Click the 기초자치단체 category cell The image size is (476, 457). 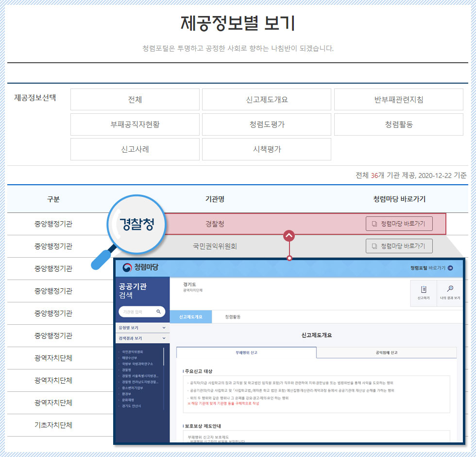(53, 425)
